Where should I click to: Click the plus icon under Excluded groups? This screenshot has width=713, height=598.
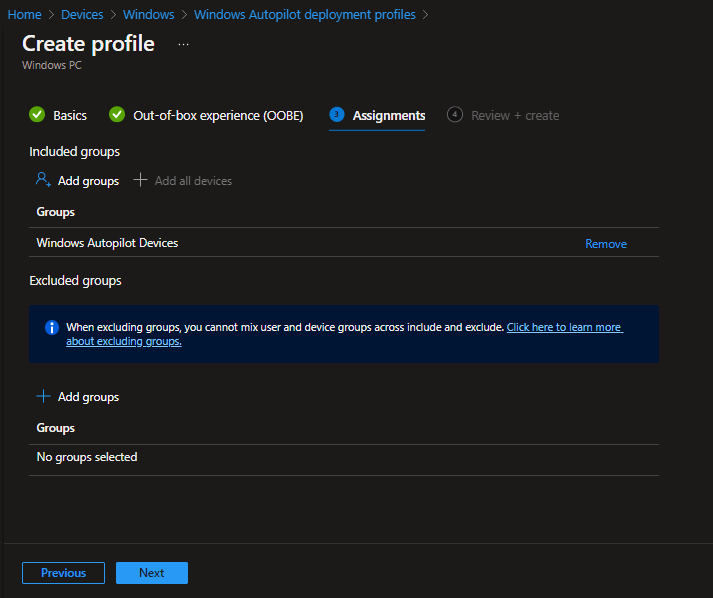[43, 396]
